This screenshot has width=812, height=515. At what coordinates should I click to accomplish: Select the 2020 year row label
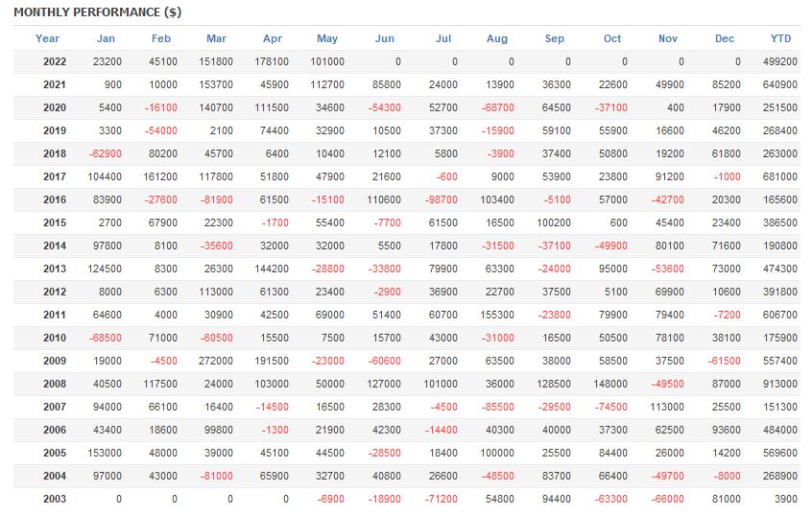(55, 107)
